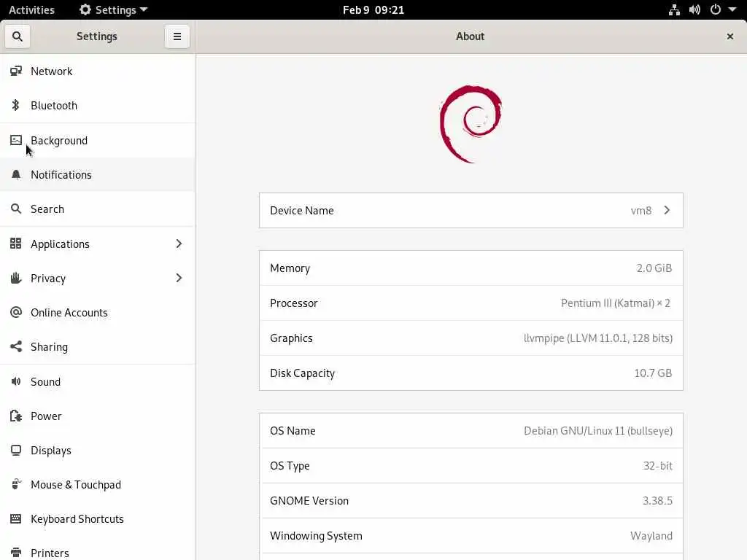This screenshot has height=560, width=747.
Task: Open the Settings app menu arrow in top bar
Action: coord(144,9)
